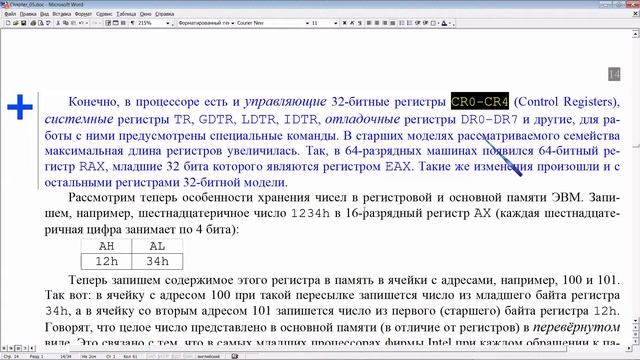The height and width of the screenshot is (360, 640).
Task: Click the AH table cell
Action: [107, 246]
